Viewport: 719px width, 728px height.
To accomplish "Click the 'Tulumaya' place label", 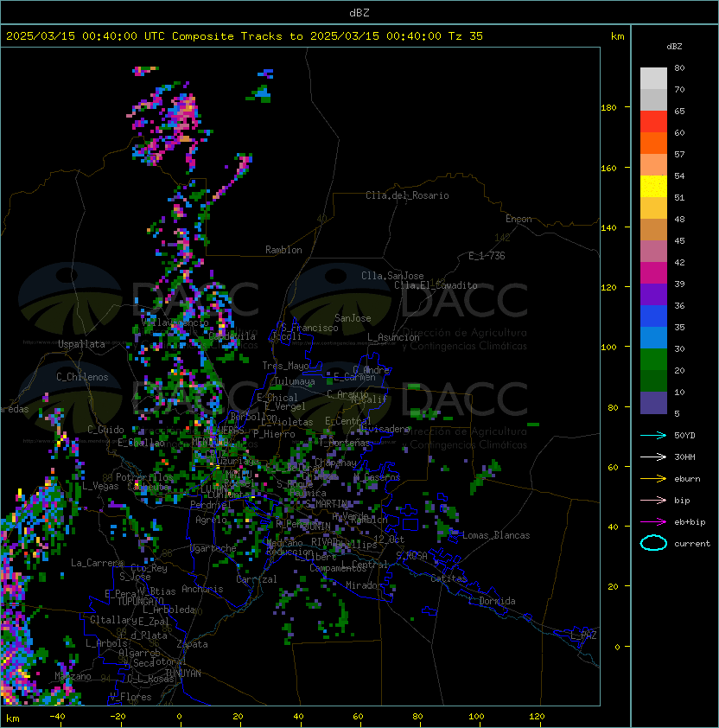I will pos(295,381).
